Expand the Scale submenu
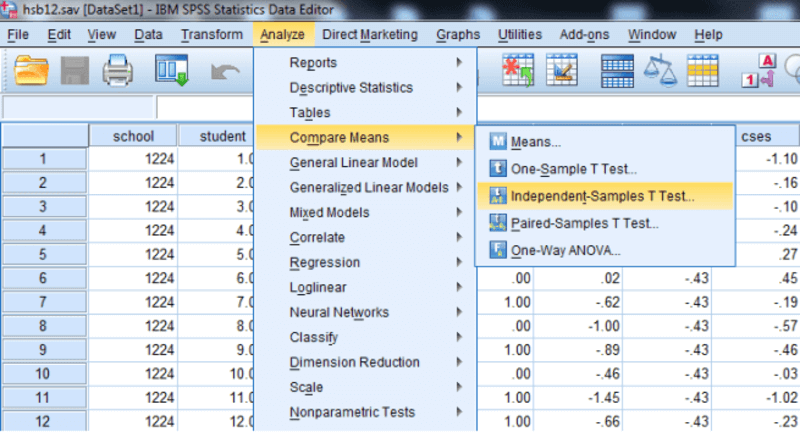Image resolution: width=800 pixels, height=432 pixels. tap(366, 387)
